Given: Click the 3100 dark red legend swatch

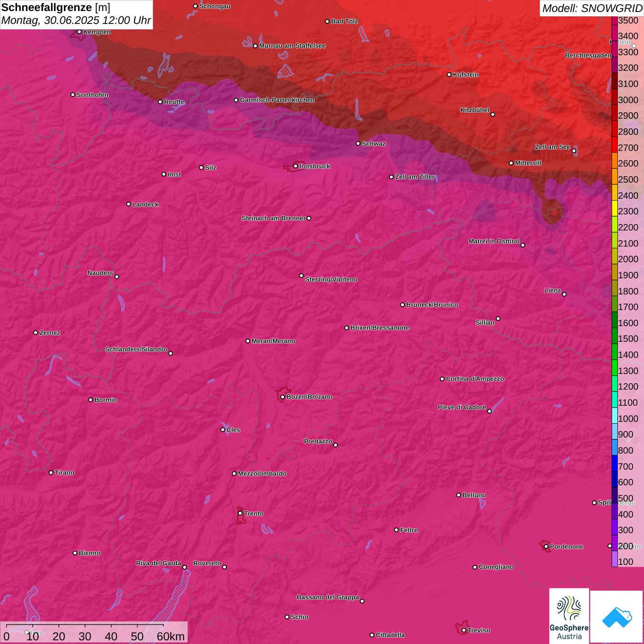Looking at the screenshot, I should (x=615, y=80).
